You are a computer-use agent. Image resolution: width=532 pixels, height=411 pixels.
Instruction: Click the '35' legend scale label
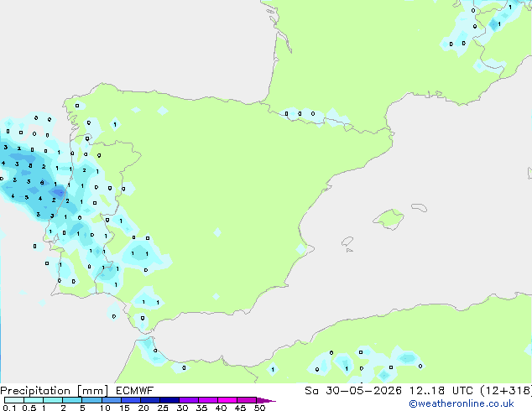pos(201,408)
